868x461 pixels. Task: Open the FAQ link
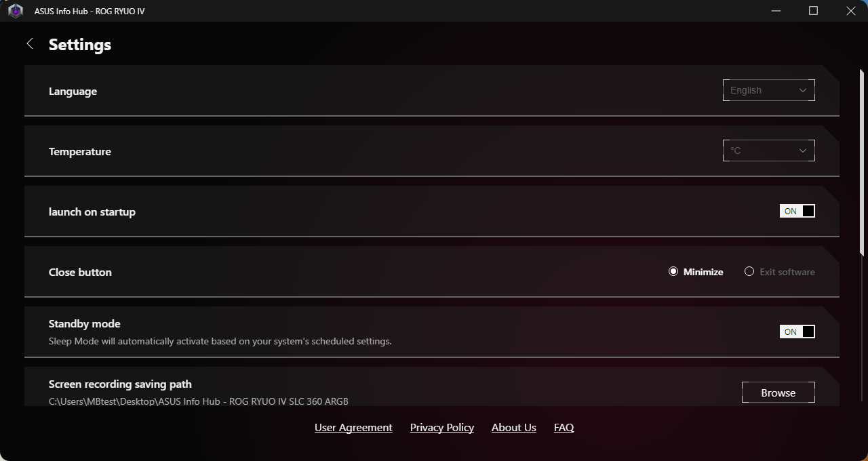[x=564, y=428]
